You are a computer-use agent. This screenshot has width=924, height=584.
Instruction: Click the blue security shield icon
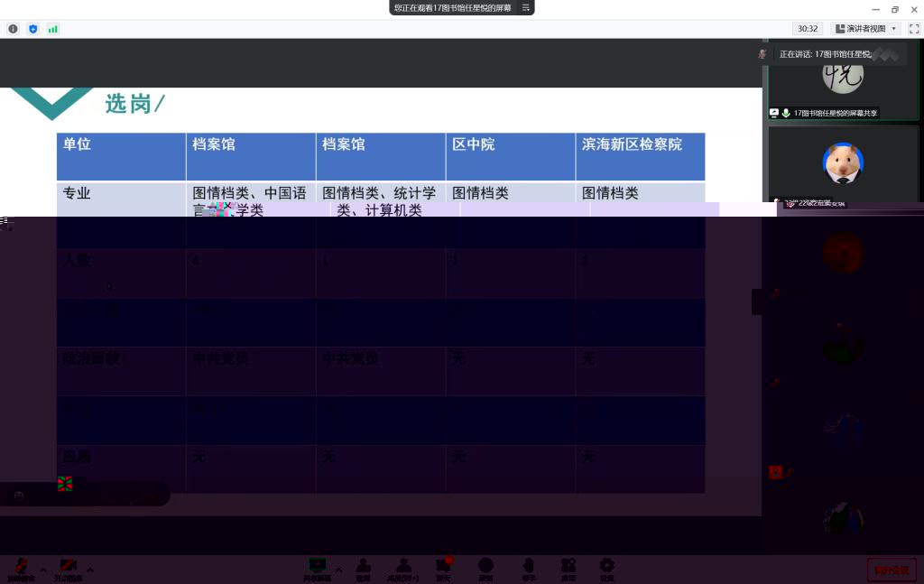tap(33, 29)
